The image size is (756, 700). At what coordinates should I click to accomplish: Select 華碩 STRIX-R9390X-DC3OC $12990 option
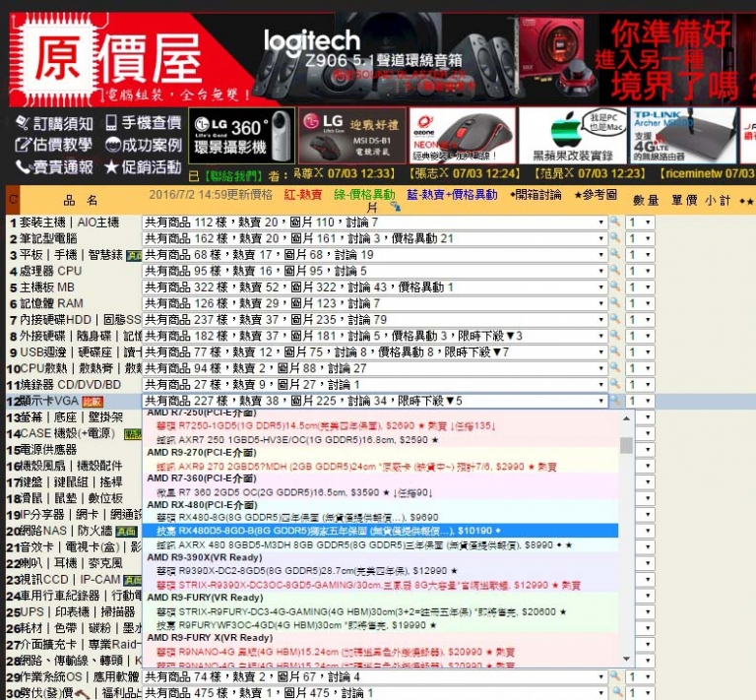pos(380,585)
